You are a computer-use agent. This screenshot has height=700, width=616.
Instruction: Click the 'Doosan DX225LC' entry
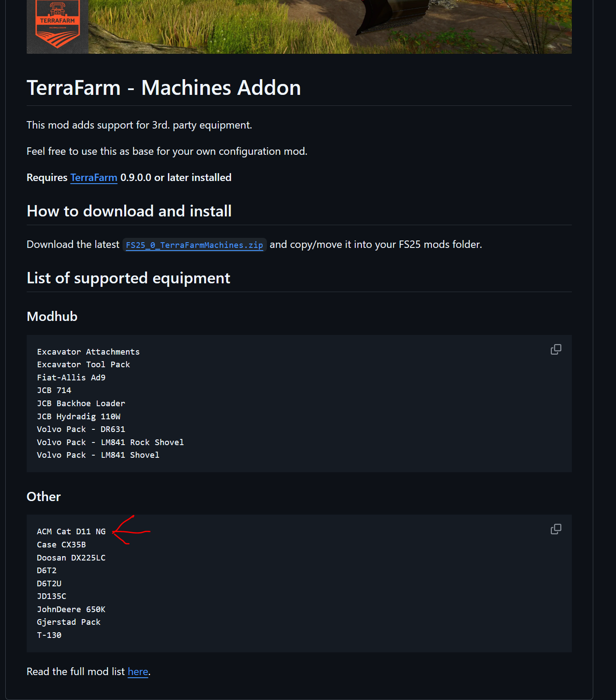click(x=71, y=558)
